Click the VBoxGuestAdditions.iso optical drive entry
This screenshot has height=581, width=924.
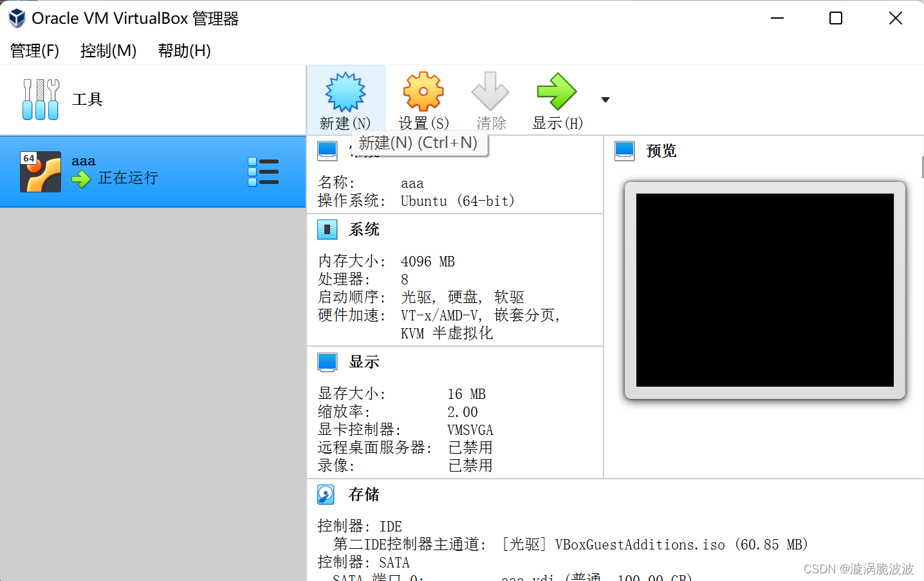coord(655,545)
